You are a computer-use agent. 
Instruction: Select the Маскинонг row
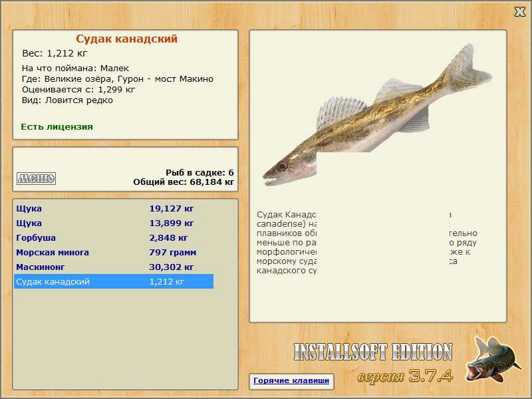tap(114, 267)
